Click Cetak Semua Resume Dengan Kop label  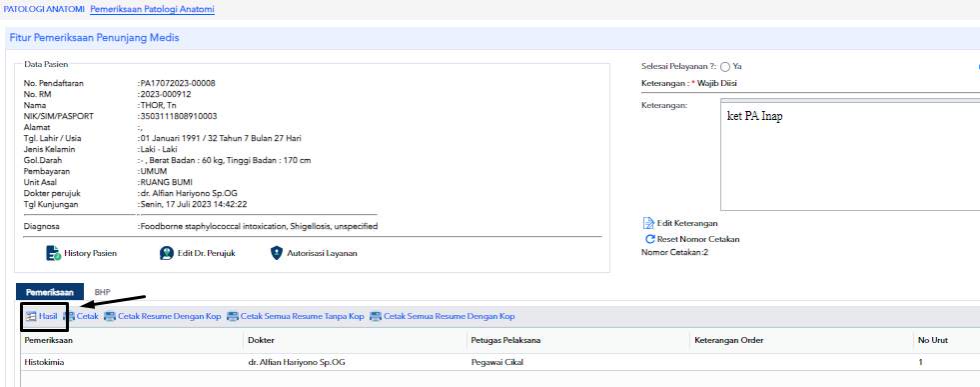[x=450, y=316]
